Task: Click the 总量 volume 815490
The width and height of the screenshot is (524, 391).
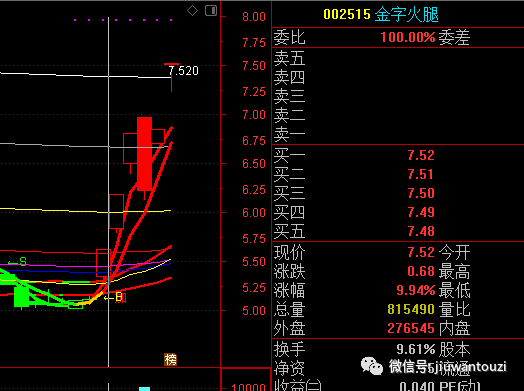Action: click(x=411, y=309)
